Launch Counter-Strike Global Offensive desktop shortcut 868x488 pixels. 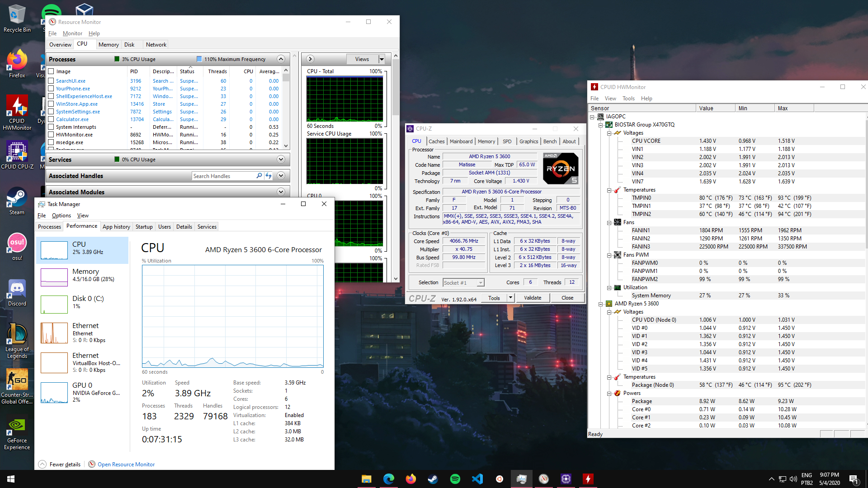(x=17, y=387)
